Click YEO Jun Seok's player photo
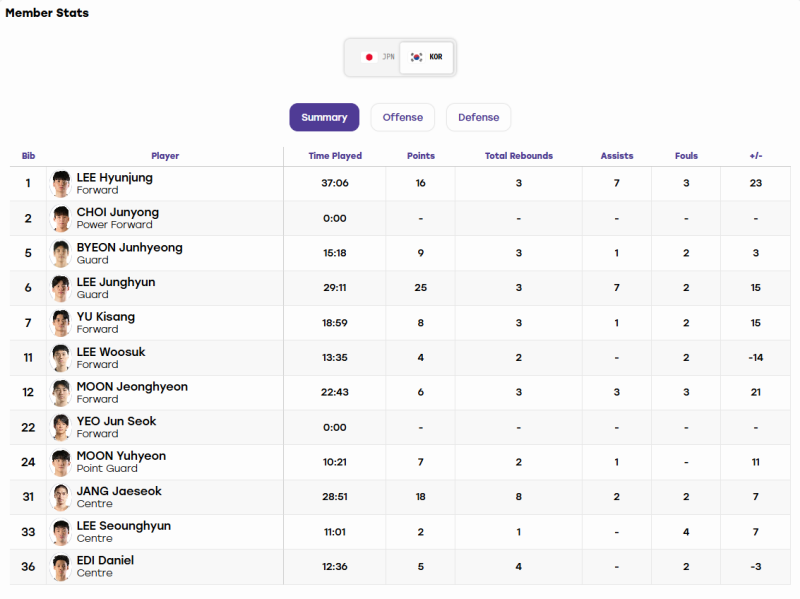The image size is (800, 599). coord(61,428)
